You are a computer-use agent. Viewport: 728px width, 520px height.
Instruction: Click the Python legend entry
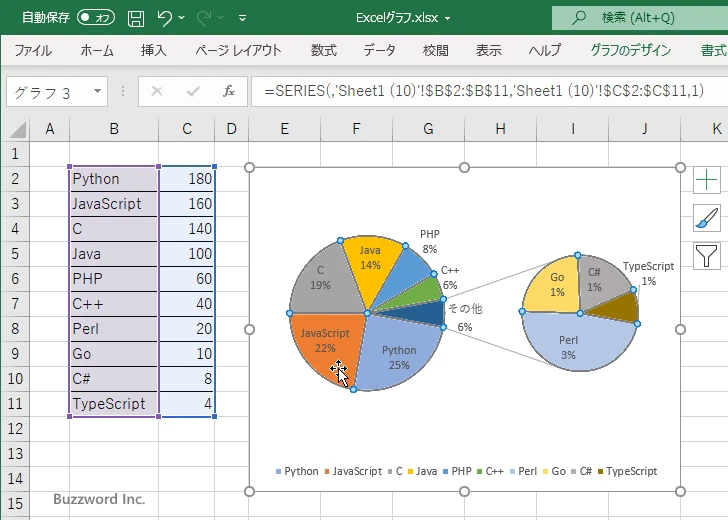[x=297, y=471]
